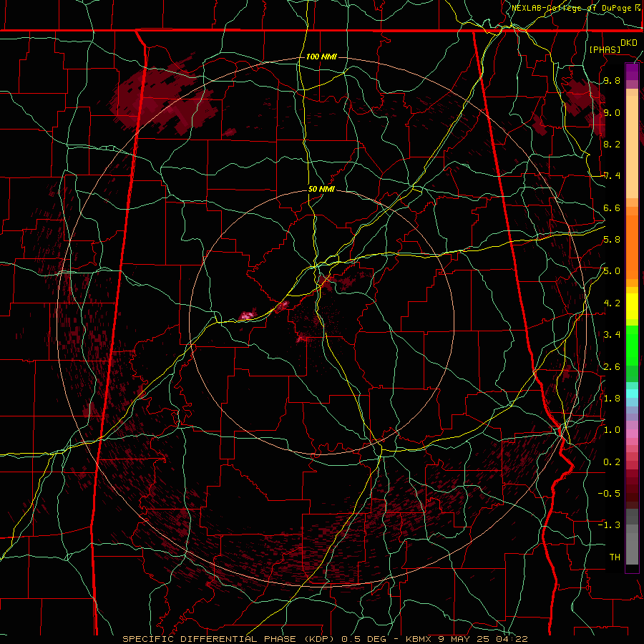
Task: Click the [PHAS] legend label
Action: [x=605, y=49]
